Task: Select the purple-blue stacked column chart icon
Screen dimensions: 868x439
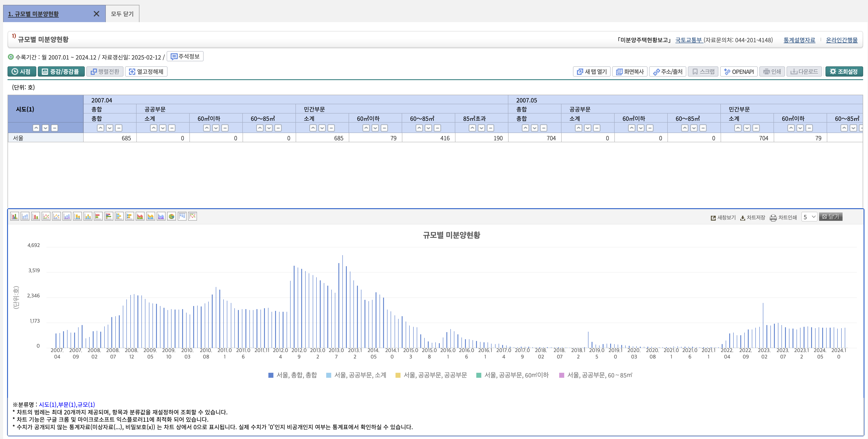Action: tap(67, 216)
